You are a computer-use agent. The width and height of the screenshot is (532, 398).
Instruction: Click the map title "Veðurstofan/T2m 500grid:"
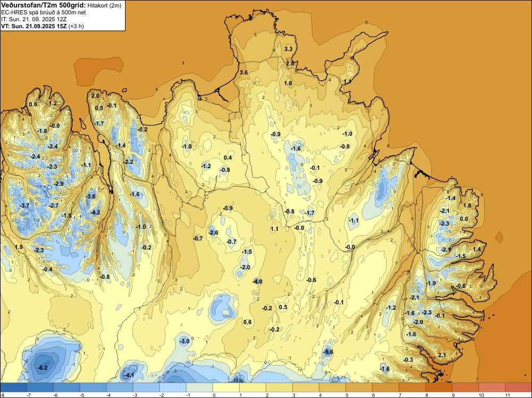[44, 5]
